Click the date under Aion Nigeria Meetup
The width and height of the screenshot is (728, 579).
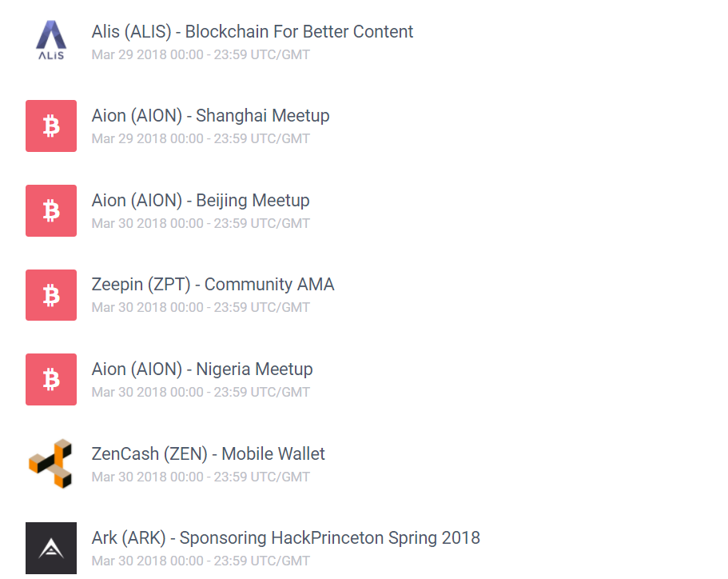[x=201, y=393]
